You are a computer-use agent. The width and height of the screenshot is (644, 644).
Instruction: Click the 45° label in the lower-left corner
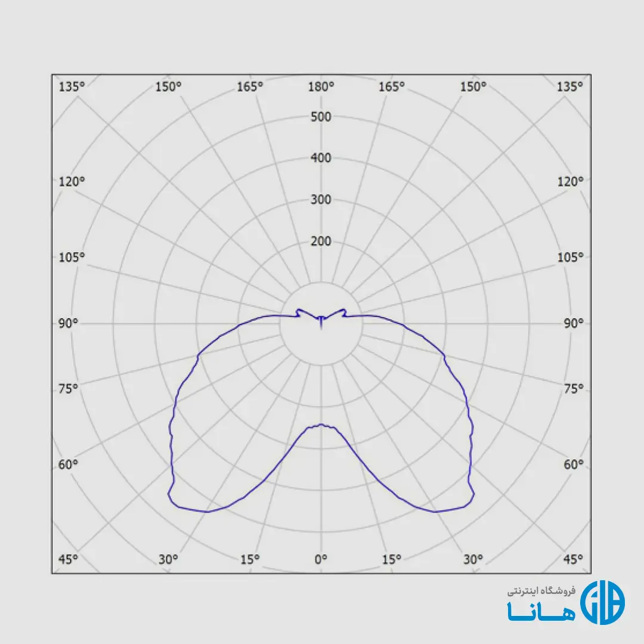68,559
